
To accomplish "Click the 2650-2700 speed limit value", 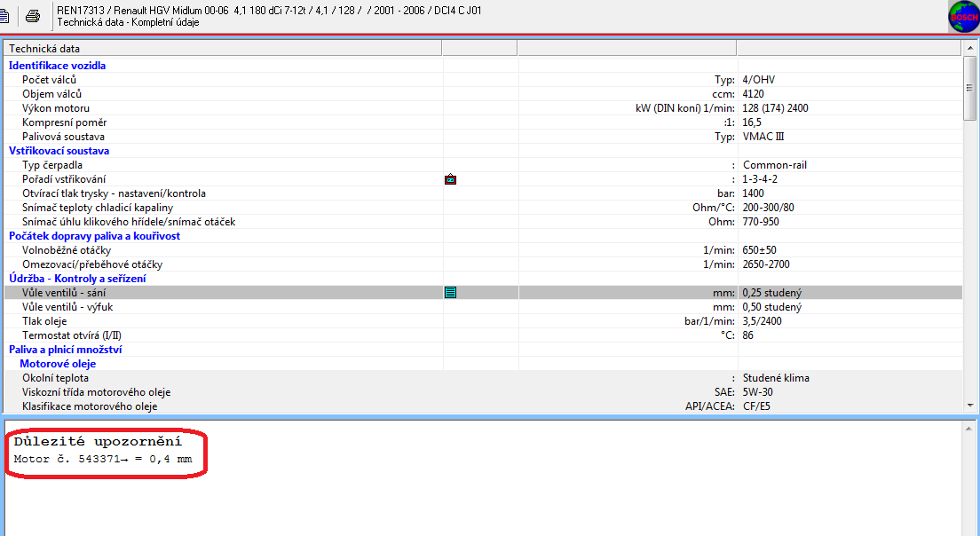I will click(x=766, y=264).
